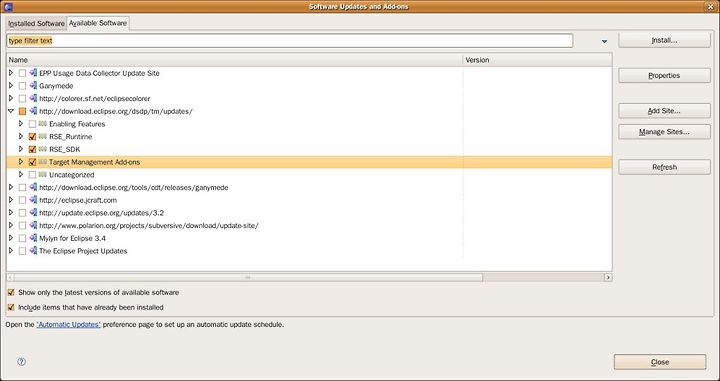Image resolution: width=720 pixels, height=381 pixels.
Task: Click the site icon for Mylyn for Eclipse 3.4
Action: pyautogui.click(x=33, y=238)
